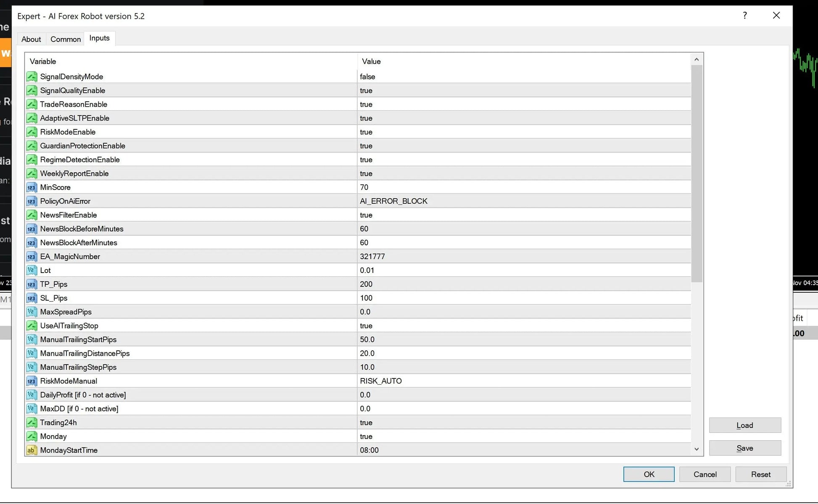The image size is (818, 504).
Task: Select the ManualTrailingStartPips value 50.0
Action: (367, 339)
